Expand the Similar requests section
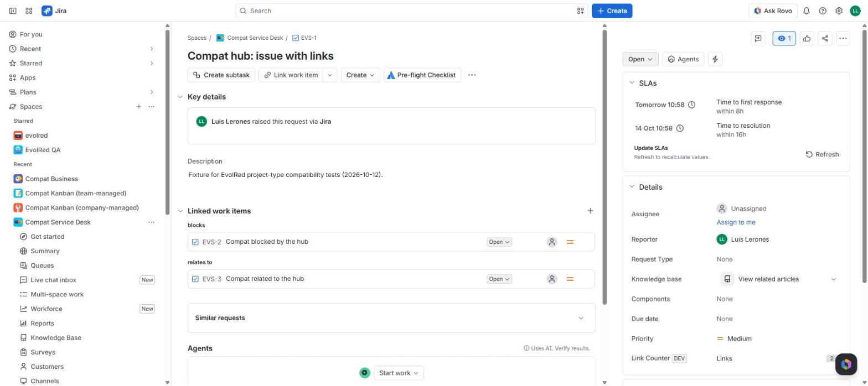 (391, 318)
